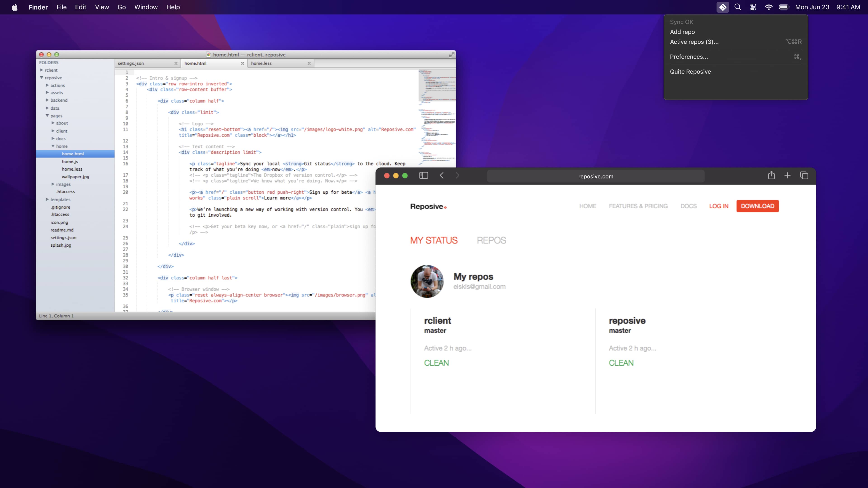The width and height of the screenshot is (868, 488).
Task: Click the Reposive logo on the webpage
Action: 428,206
